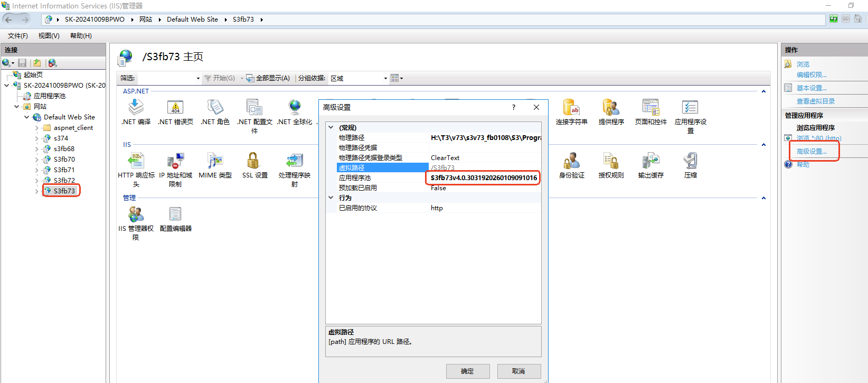The width and height of the screenshot is (868, 383).
Task: Click the 确定 button in 高级设置
Action: [x=468, y=371]
